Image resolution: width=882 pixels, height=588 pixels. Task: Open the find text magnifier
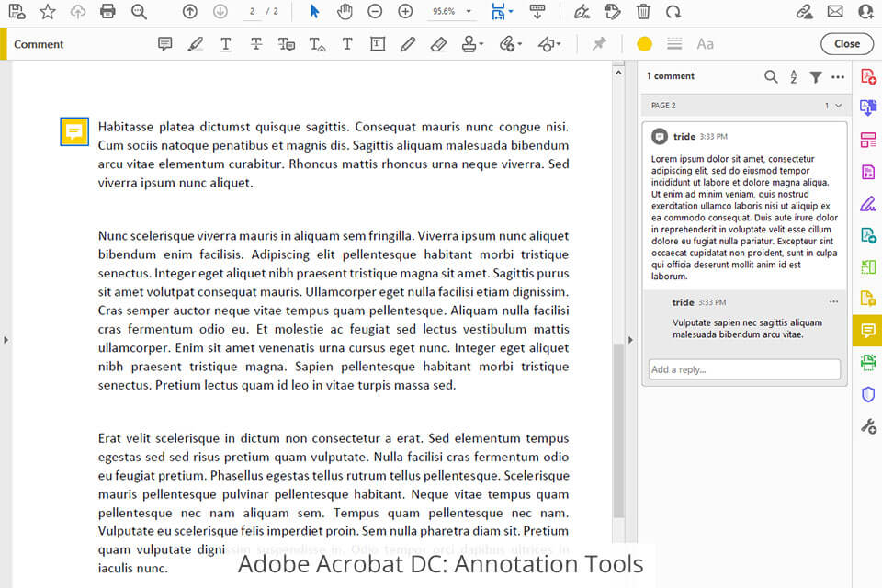click(139, 11)
